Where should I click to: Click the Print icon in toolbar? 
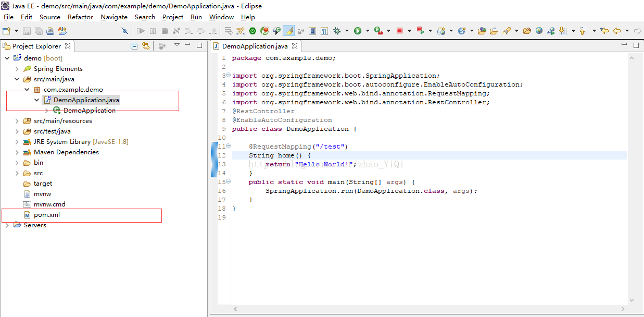[50, 31]
